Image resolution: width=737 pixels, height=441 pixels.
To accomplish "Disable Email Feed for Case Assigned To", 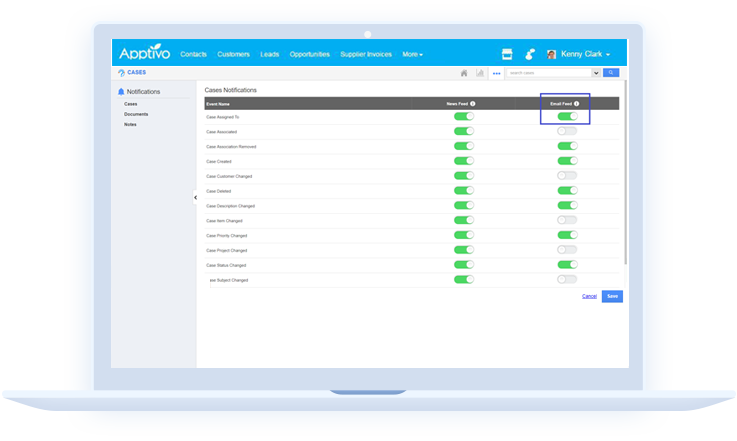I will click(567, 117).
